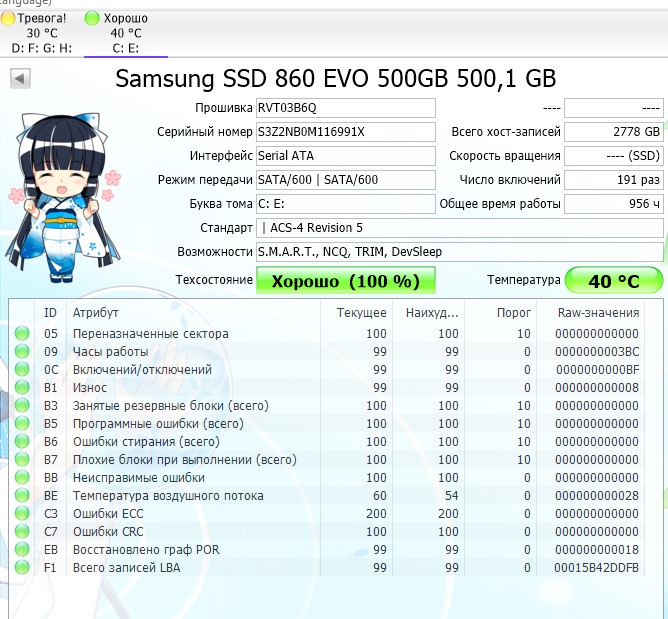Select the Неисправимые ошибки row
Image resolution: width=668 pixels, height=619 pixels.
pyautogui.click(x=327, y=478)
